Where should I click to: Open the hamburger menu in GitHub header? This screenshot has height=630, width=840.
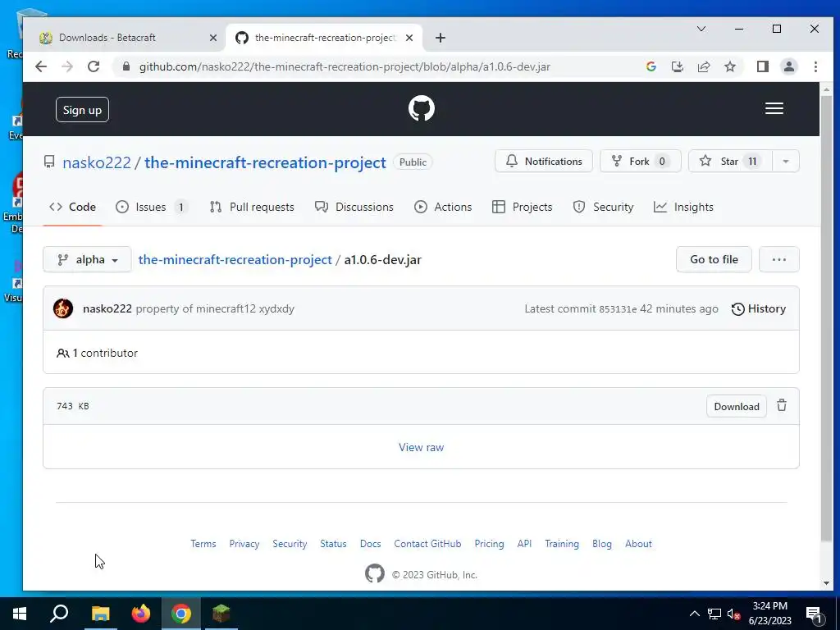click(774, 109)
